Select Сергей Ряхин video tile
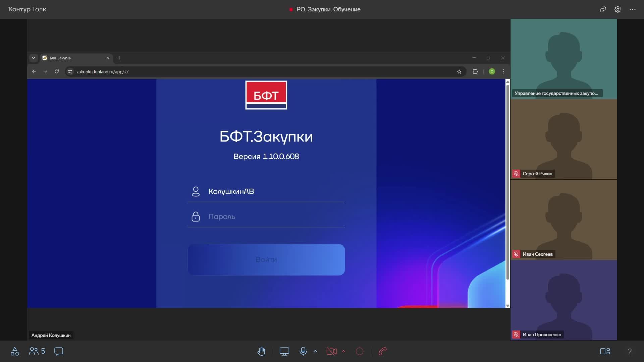The image size is (644, 362). point(563,139)
